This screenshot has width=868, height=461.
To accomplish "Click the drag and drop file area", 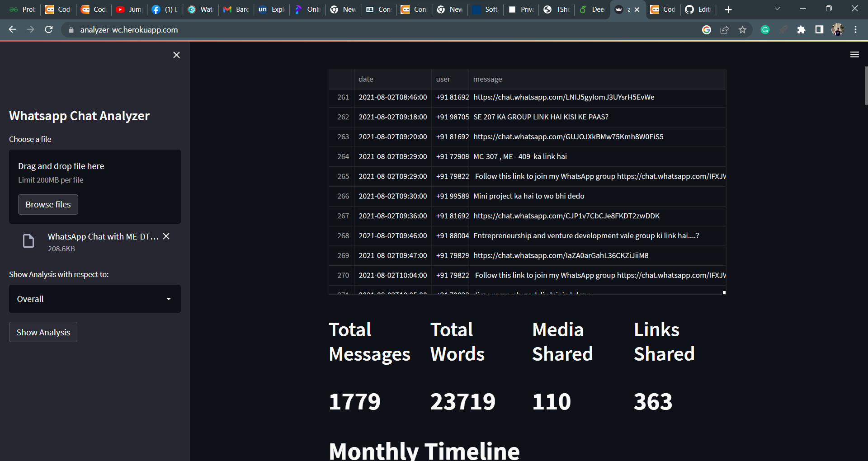I will click(x=95, y=187).
